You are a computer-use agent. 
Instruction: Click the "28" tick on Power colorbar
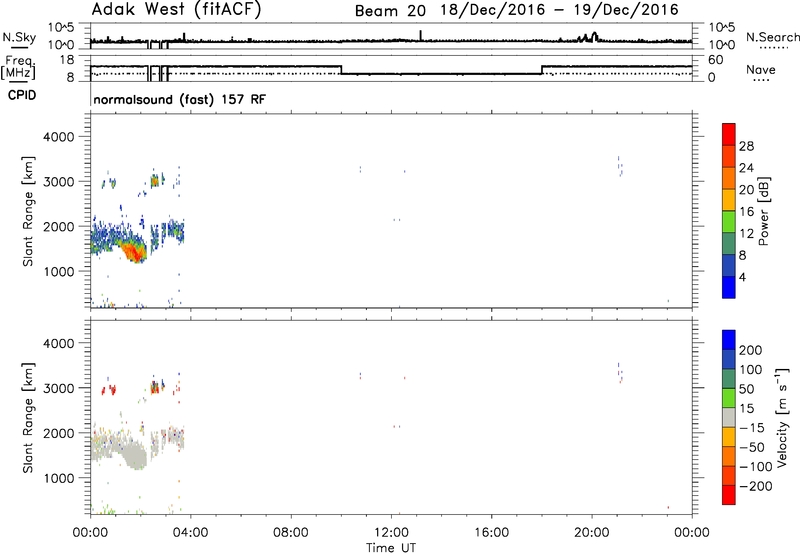point(746,146)
